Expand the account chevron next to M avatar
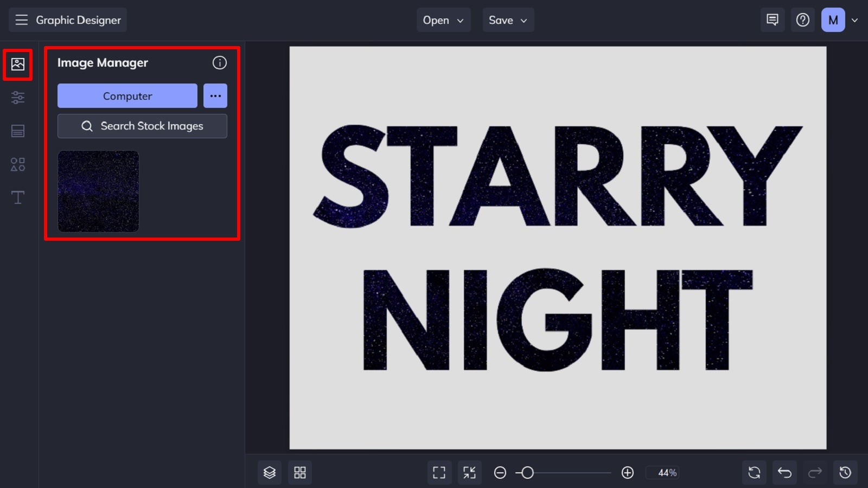Viewport: 868px width, 488px height. click(856, 20)
